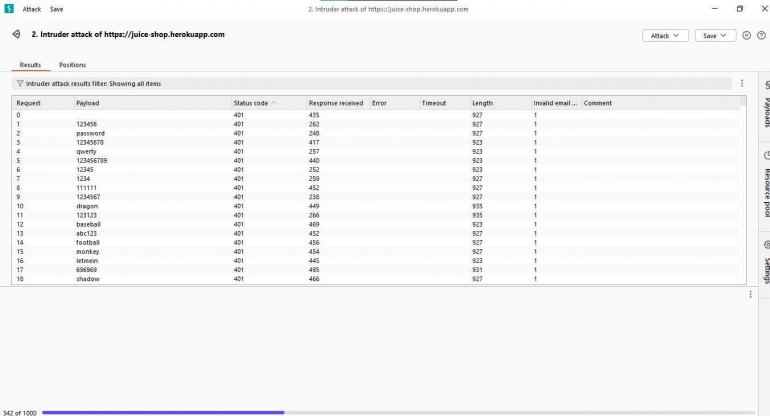
Task: Switch to the Results tab
Action: [x=30, y=65]
